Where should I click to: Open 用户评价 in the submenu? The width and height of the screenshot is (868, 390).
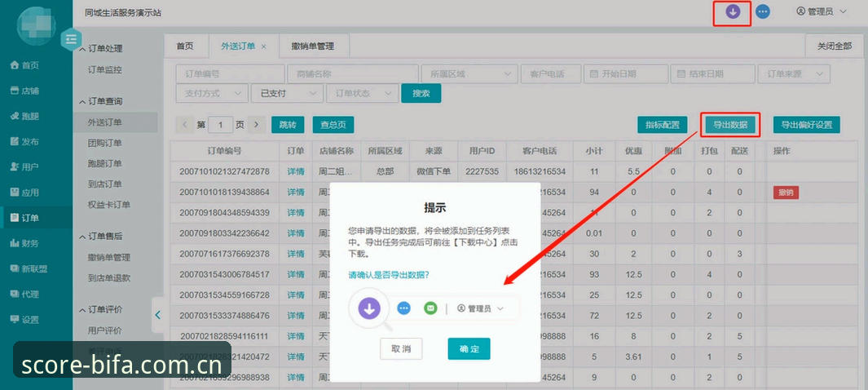104,330
